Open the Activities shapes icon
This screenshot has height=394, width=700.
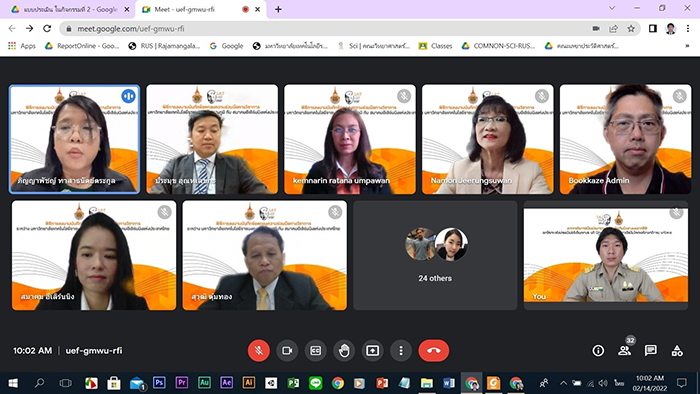coord(677,351)
